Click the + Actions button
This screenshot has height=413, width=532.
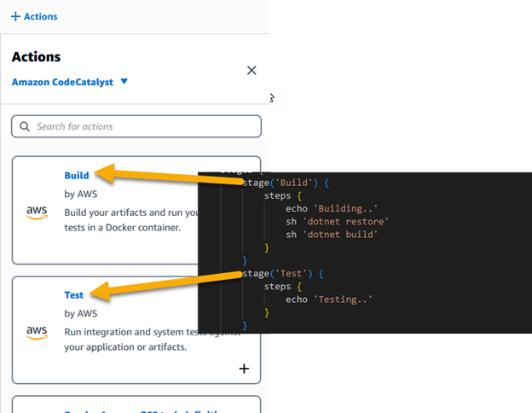[x=34, y=16]
